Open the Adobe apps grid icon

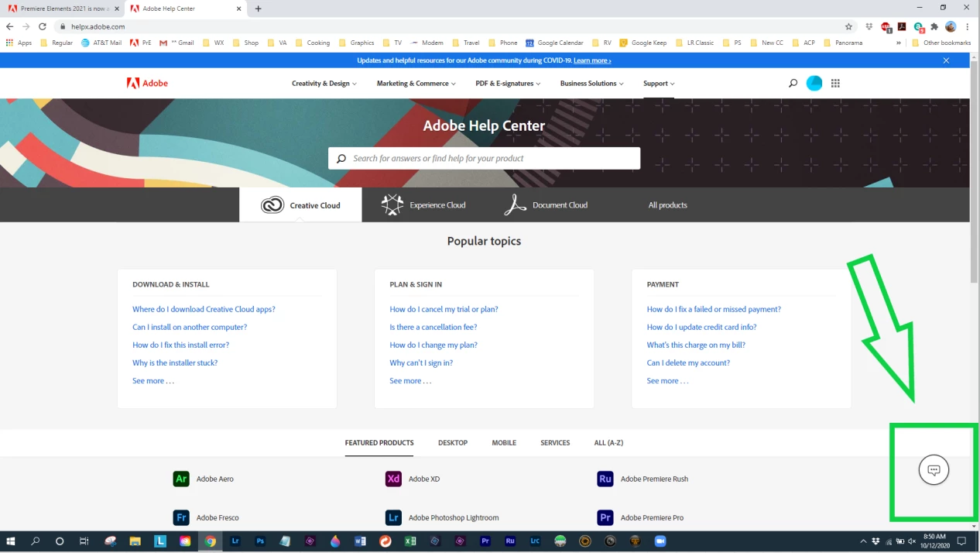(835, 83)
